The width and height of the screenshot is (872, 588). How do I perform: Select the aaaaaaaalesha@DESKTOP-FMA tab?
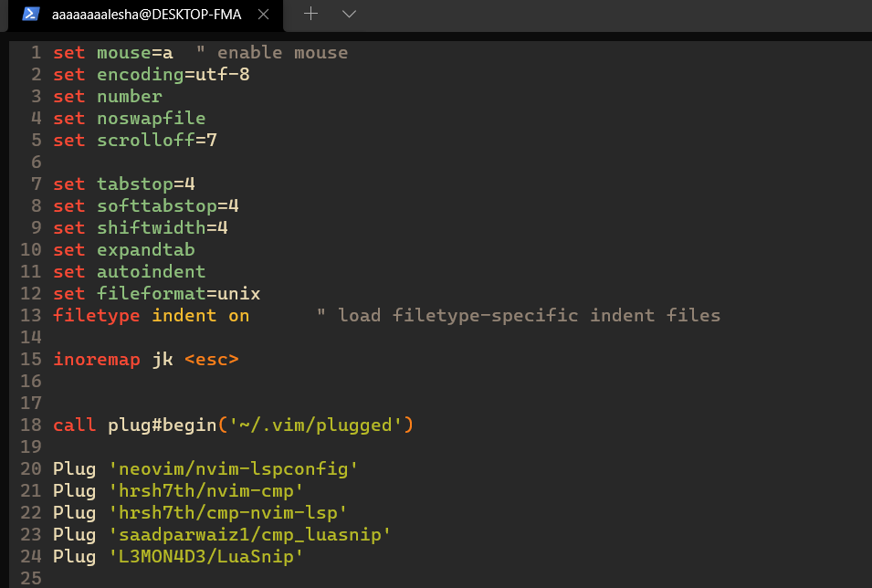pyautogui.click(x=146, y=15)
